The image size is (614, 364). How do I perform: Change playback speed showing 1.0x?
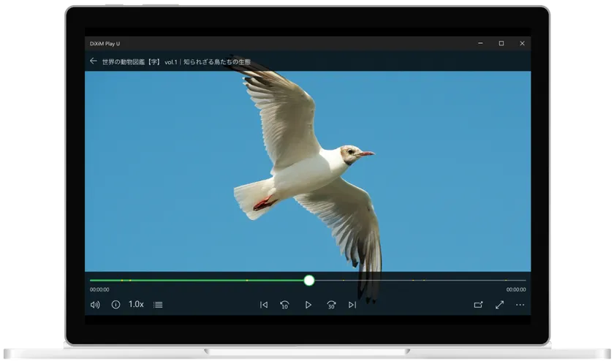pyautogui.click(x=136, y=304)
